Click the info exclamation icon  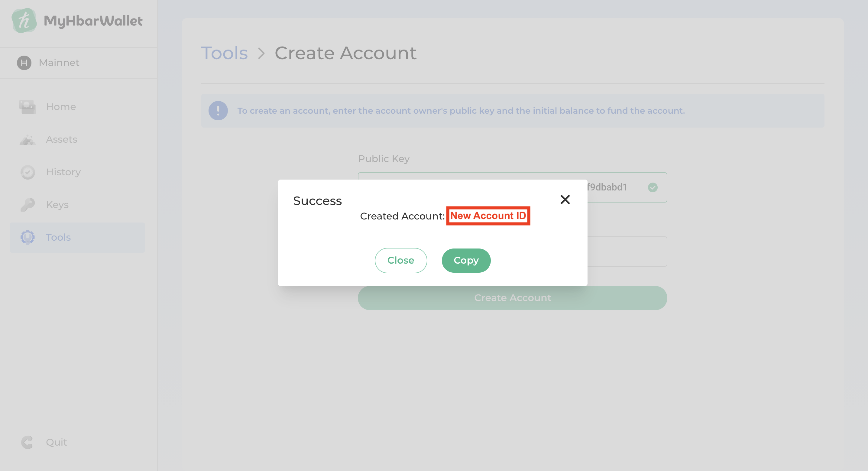point(218,111)
